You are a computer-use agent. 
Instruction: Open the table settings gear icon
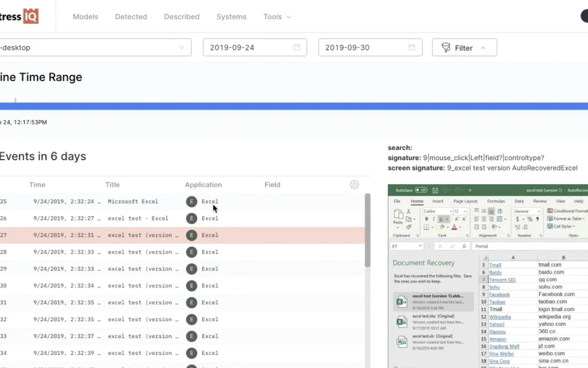354,184
